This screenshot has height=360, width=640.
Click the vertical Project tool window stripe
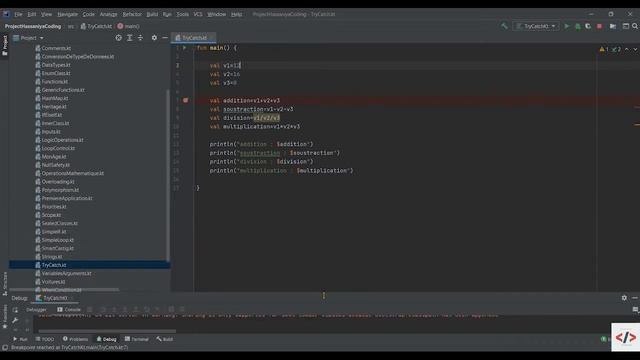(4, 45)
